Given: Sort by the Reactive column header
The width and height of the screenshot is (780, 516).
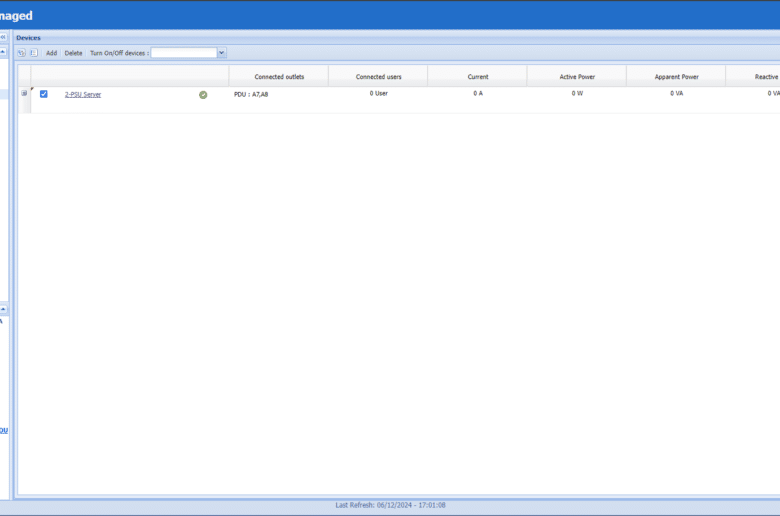Looking at the screenshot, I should tap(753, 77).
